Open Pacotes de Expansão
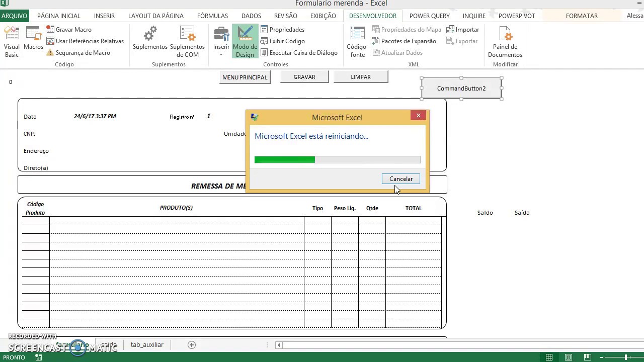 [x=404, y=41]
